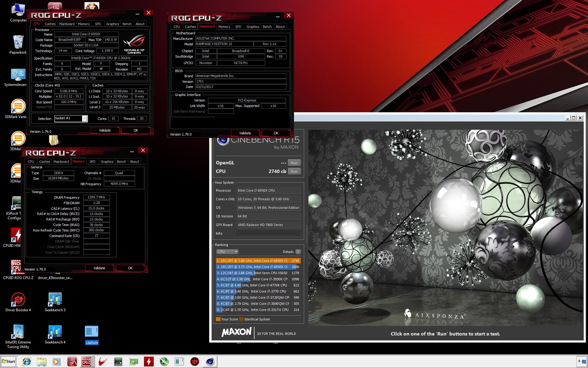
Task: Select the Xeon CPU X5650 ranking row
Action: pyautogui.click(x=258, y=273)
